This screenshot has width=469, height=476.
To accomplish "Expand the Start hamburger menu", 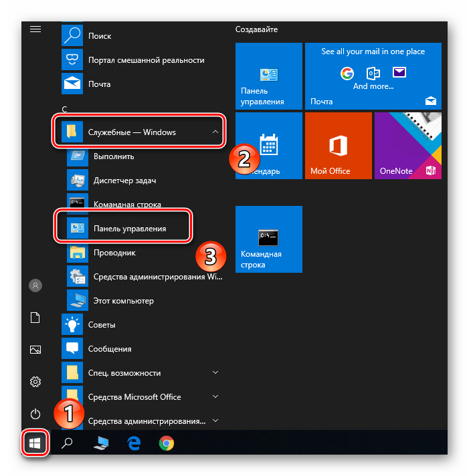I will pos(35,29).
